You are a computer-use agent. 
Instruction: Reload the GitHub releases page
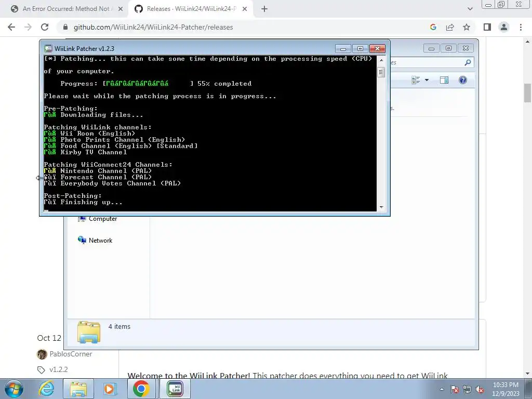point(45,27)
